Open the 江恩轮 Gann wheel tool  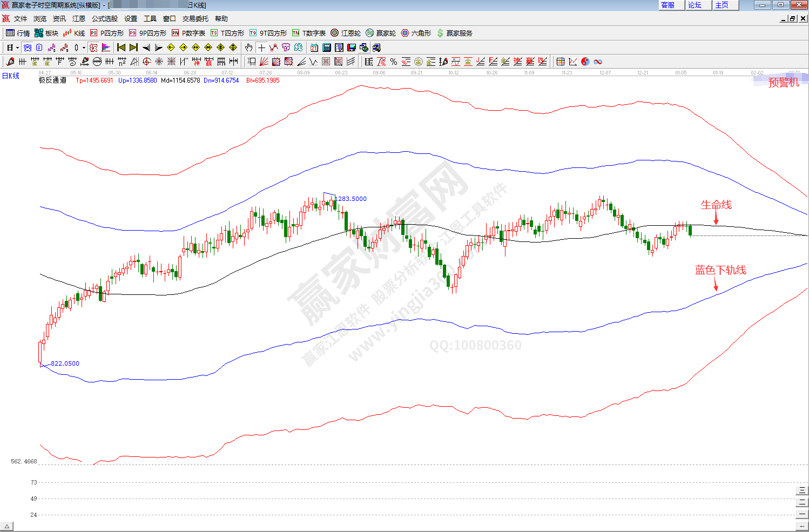click(x=346, y=33)
